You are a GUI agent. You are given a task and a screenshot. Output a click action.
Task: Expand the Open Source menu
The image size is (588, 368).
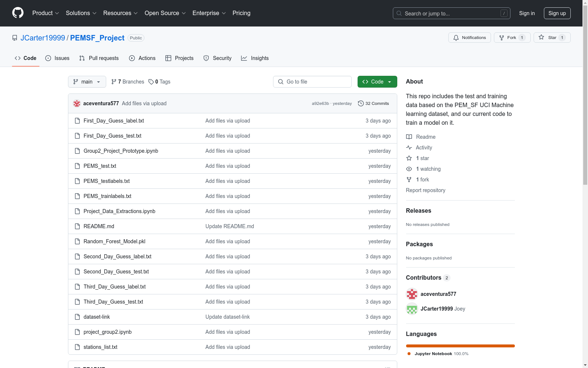165,13
